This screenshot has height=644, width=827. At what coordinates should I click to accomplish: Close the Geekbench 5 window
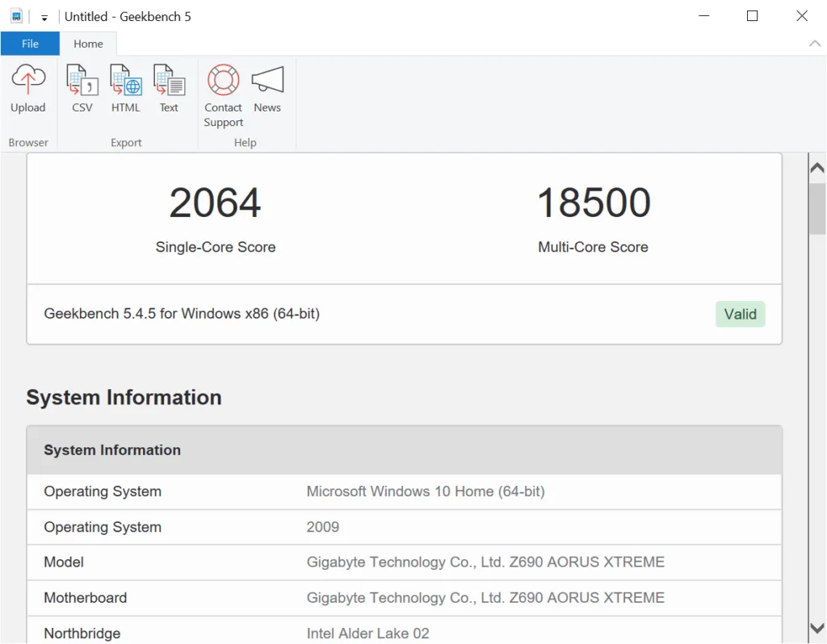[802, 16]
